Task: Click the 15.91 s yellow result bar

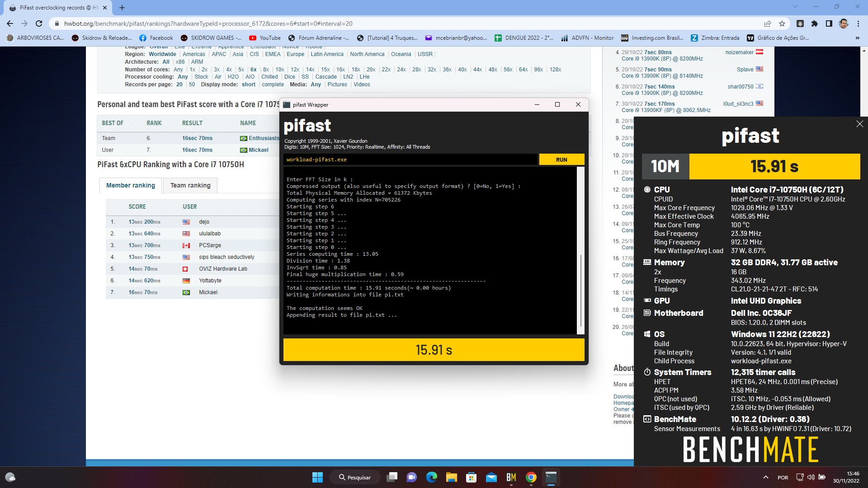Action: pos(434,350)
